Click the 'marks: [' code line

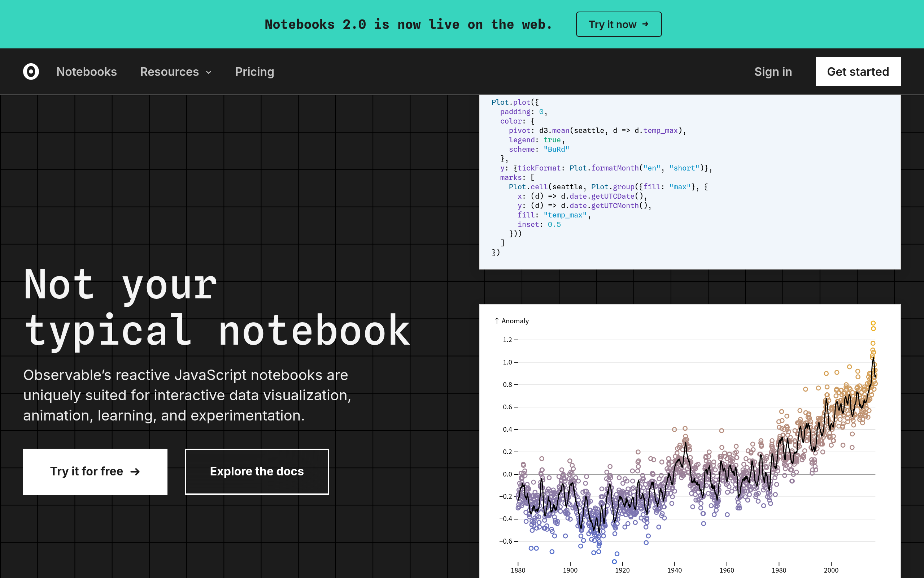517,177
